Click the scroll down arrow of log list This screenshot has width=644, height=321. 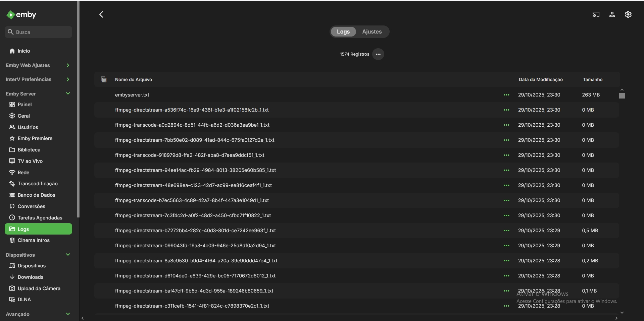click(x=622, y=313)
